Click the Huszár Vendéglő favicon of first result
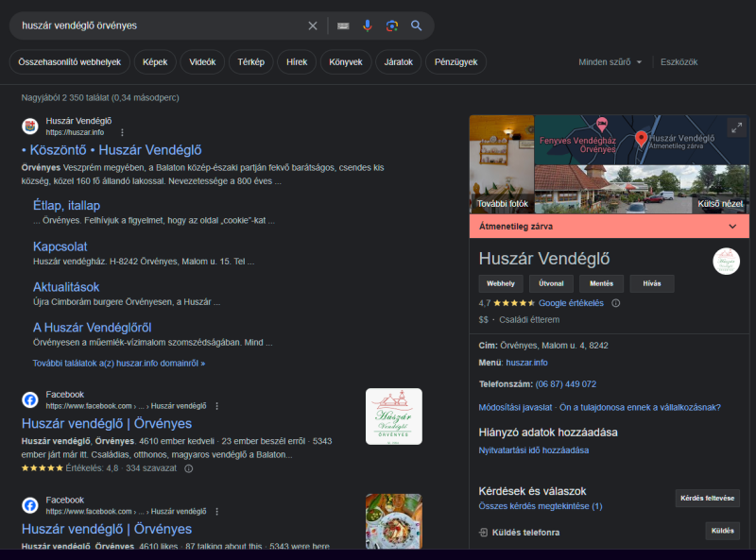The image size is (756, 560). [x=30, y=127]
